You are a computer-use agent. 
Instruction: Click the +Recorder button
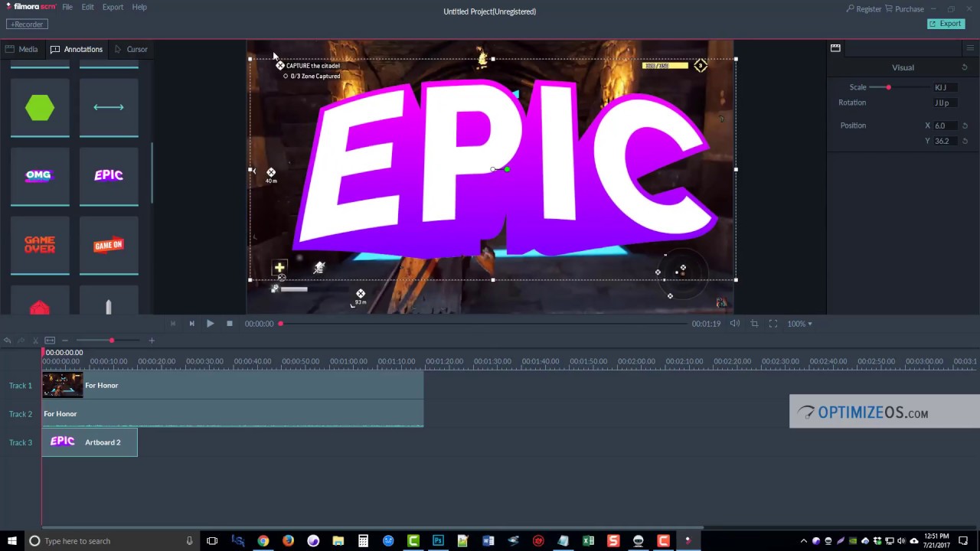pyautogui.click(x=27, y=24)
